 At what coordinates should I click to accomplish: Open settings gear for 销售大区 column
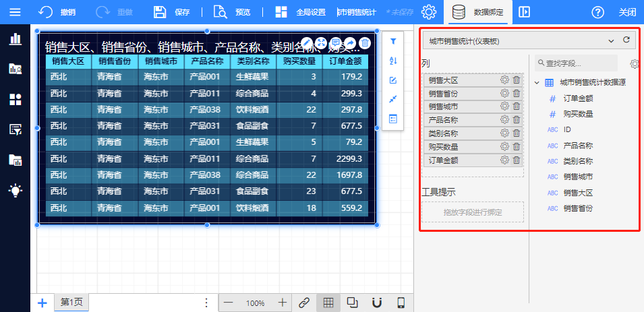[504, 80]
